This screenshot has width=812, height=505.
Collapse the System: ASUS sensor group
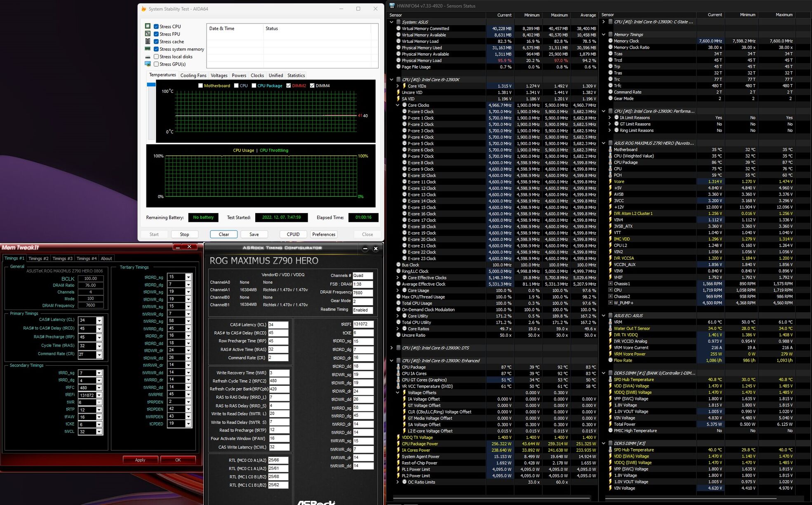click(391, 22)
